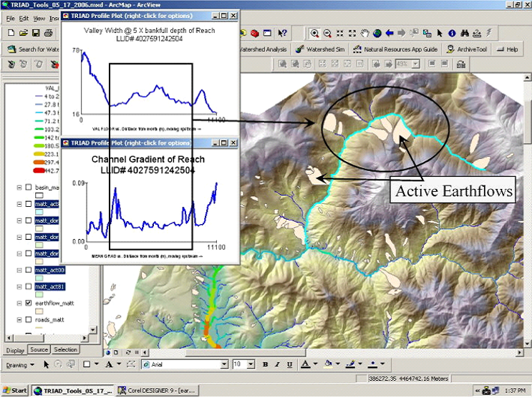This screenshot has width=532, height=398.
Task: Open the Edit menu
Action: click(x=24, y=19)
